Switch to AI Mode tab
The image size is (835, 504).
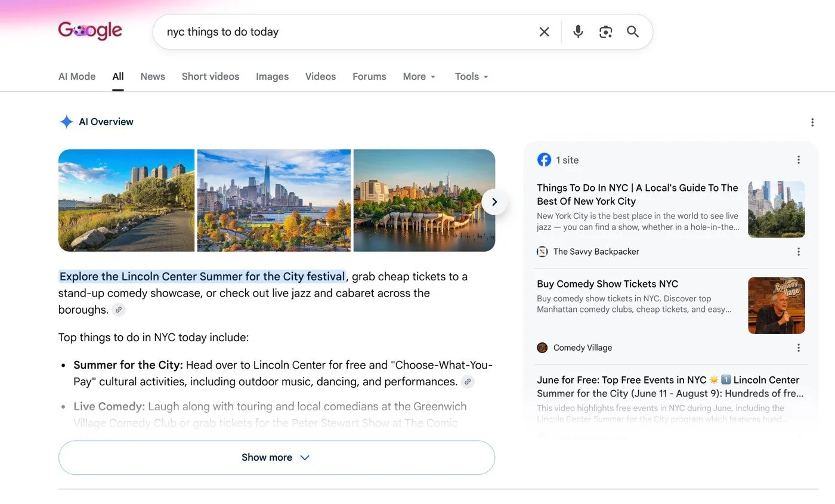[77, 76]
